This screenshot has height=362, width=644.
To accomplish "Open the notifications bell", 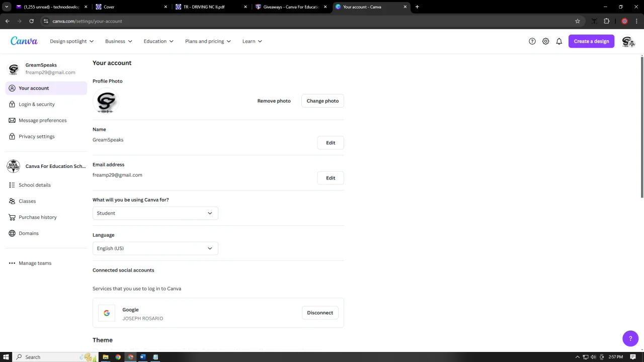I will tap(559, 41).
